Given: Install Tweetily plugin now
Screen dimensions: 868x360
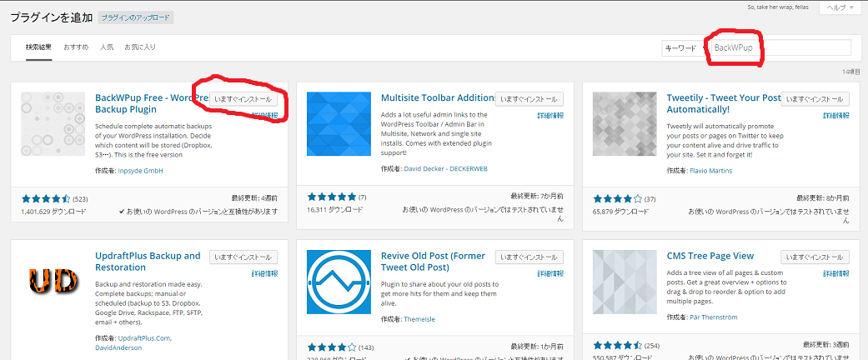Looking at the screenshot, I should 815,99.
